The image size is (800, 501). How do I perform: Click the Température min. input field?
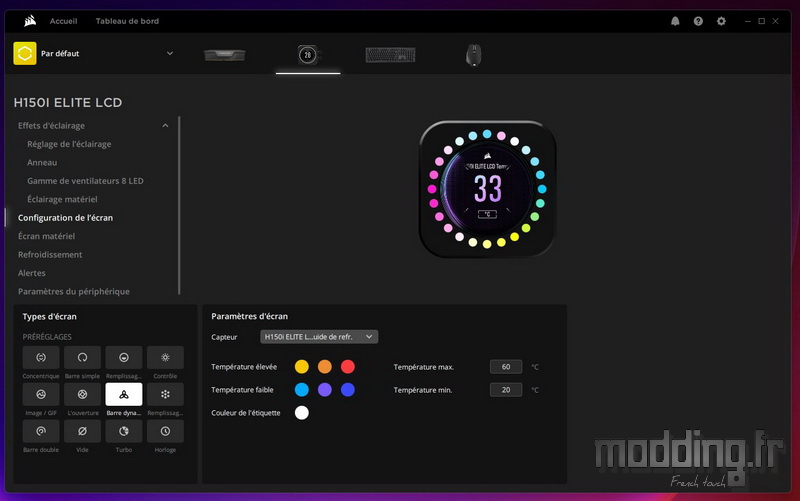[506, 390]
